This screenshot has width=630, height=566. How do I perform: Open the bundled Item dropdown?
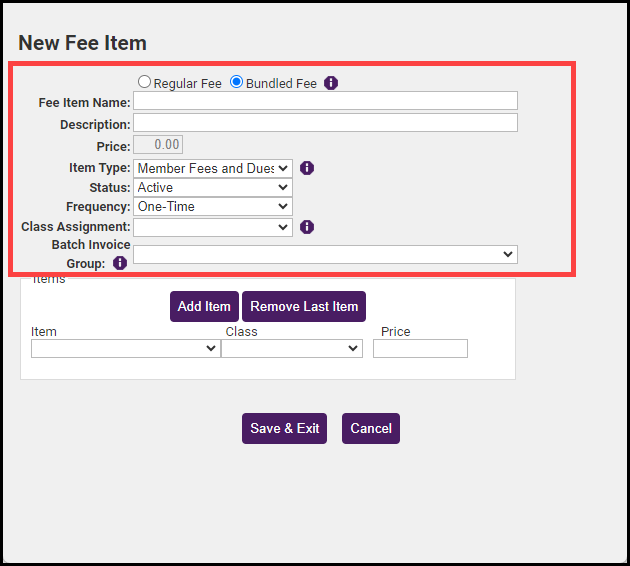click(x=125, y=348)
